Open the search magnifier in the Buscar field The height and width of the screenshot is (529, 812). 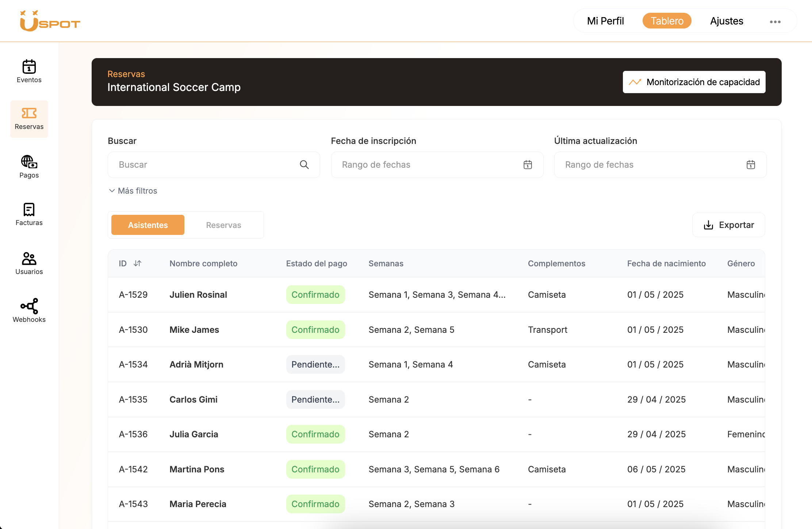(304, 165)
